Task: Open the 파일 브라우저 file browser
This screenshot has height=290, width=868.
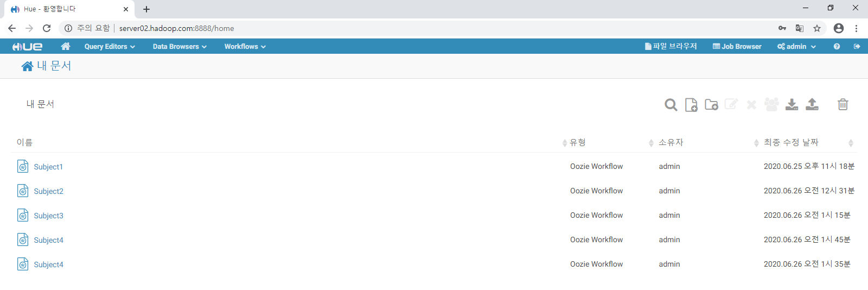Action: (671, 47)
